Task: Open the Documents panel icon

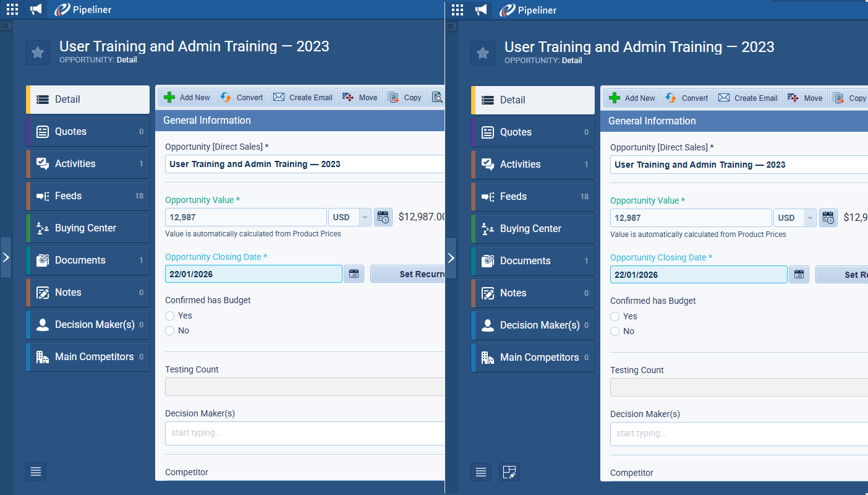Action: pyautogui.click(x=42, y=260)
